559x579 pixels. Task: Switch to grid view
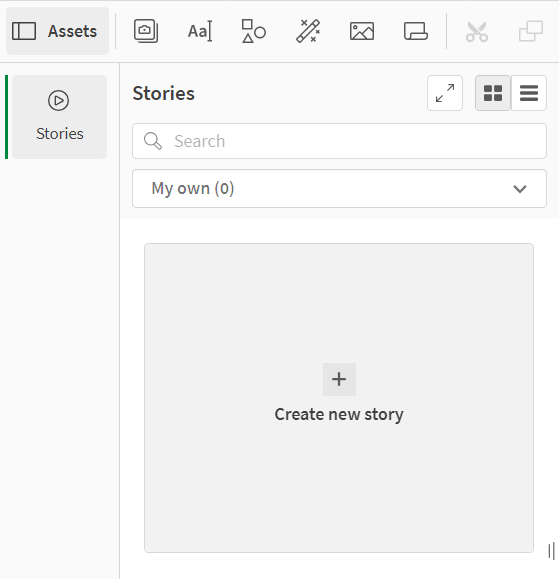click(x=493, y=93)
